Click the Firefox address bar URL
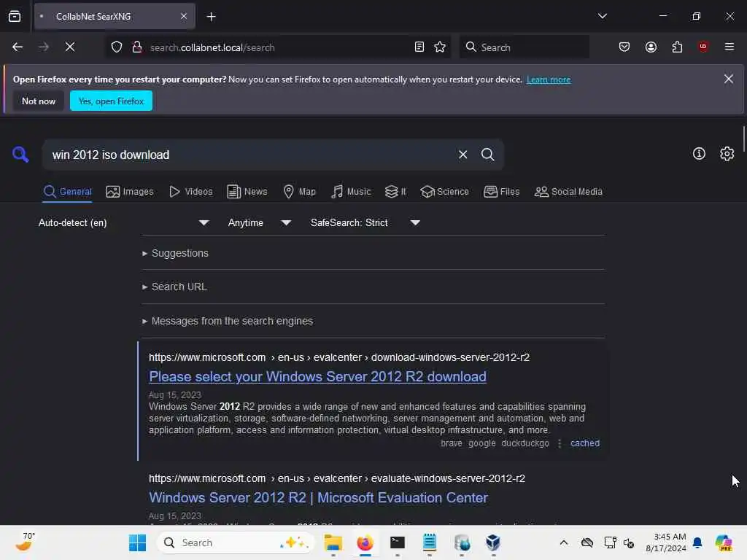This screenshot has width=747, height=560. (x=212, y=47)
